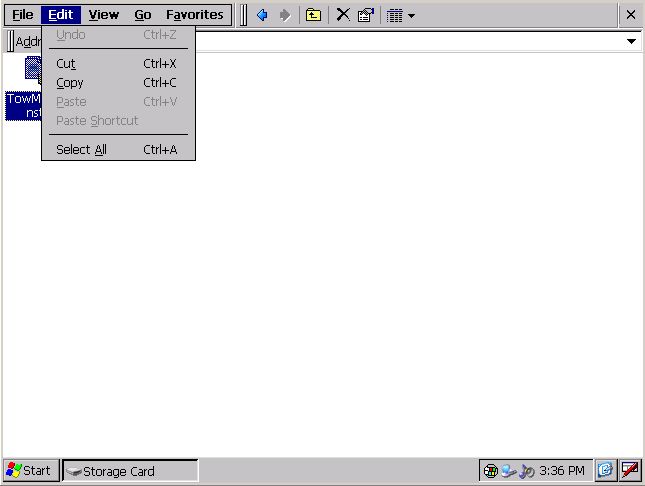The width and height of the screenshot is (645, 486).
Task: Go up one folder level
Action: (313, 16)
